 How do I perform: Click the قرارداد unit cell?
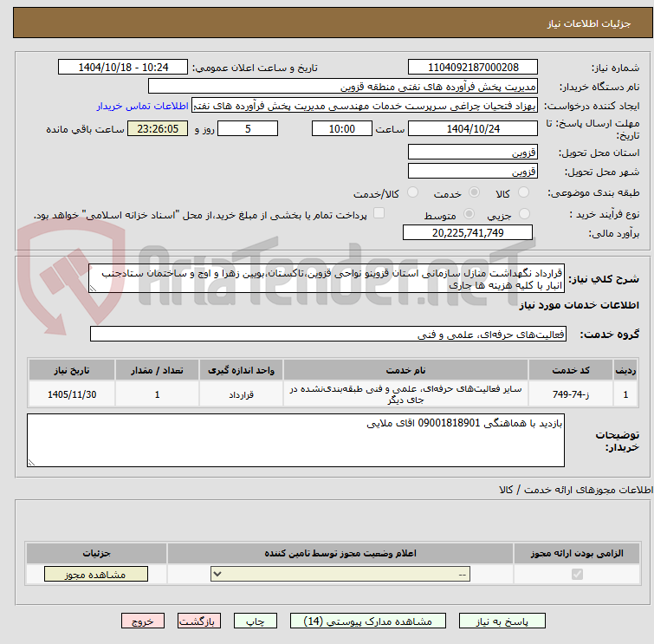[x=241, y=394]
